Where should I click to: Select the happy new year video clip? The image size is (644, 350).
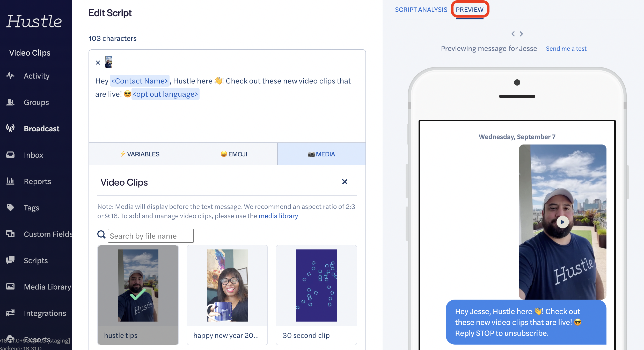[x=227, y=295]
